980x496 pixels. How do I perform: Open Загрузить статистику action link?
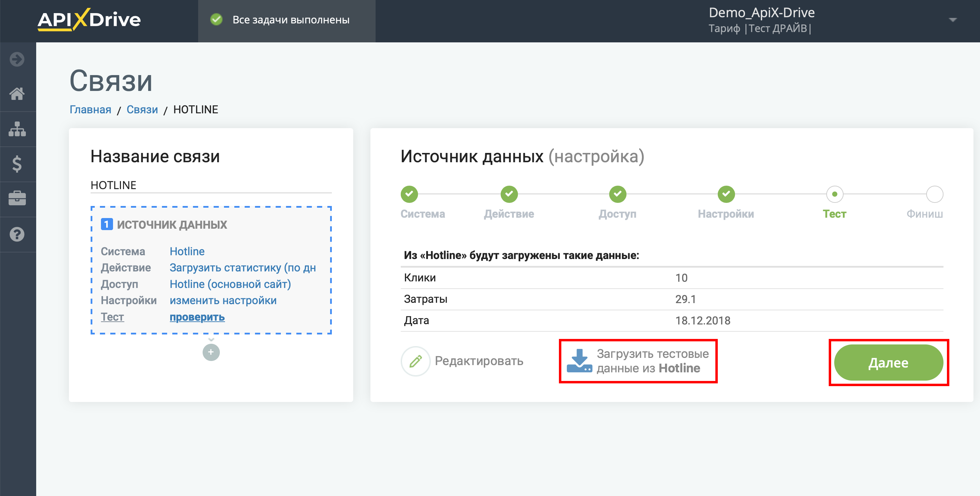click(242, 268)
